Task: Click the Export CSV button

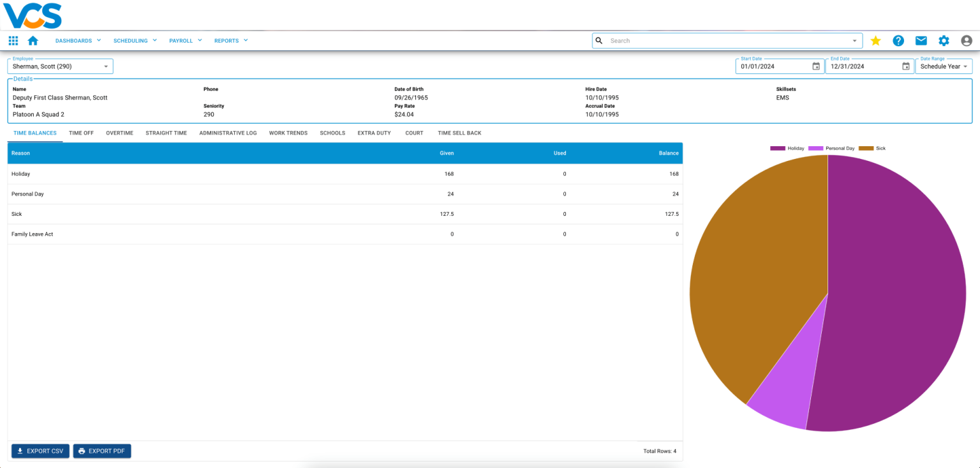Action: [40, 451]
